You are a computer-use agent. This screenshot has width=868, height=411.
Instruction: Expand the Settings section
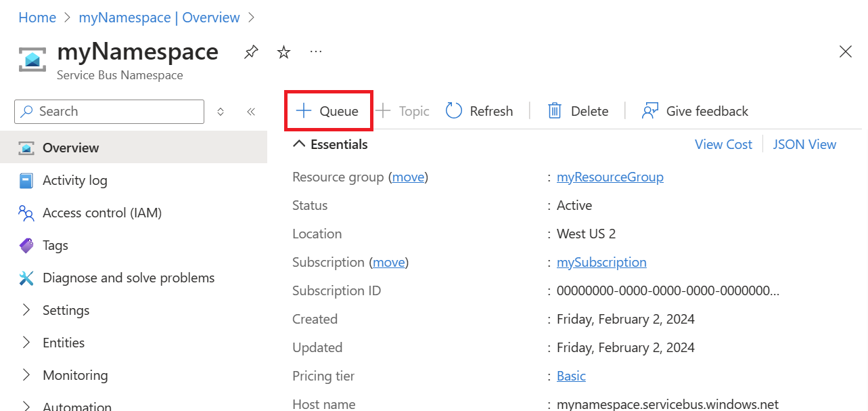coord(66,310)
